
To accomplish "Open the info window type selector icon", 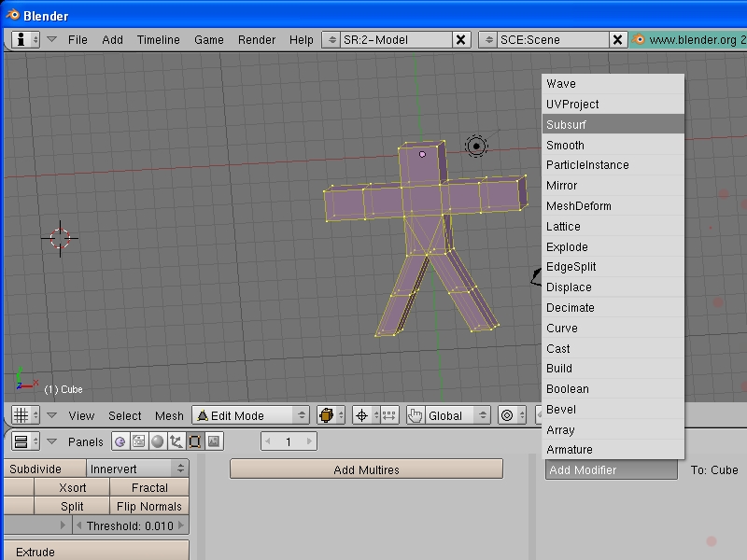I will (x=25, y=39).
